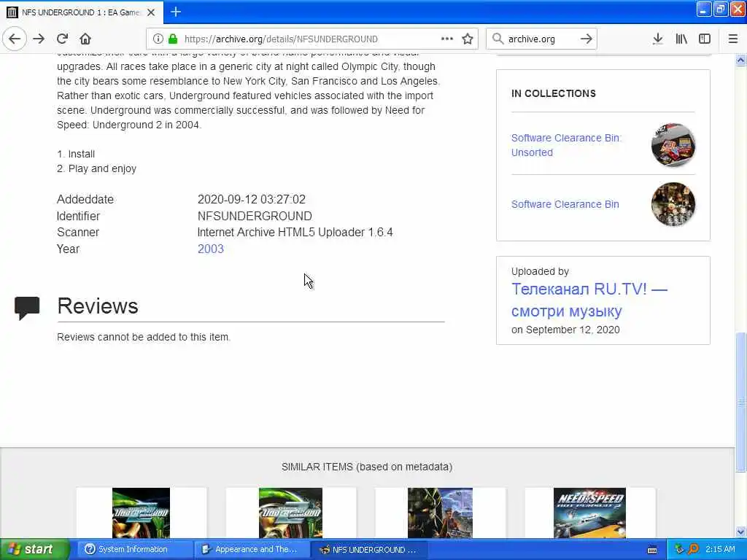
Task: Click the page scrollbar up arrow
Action: [741, 60]
